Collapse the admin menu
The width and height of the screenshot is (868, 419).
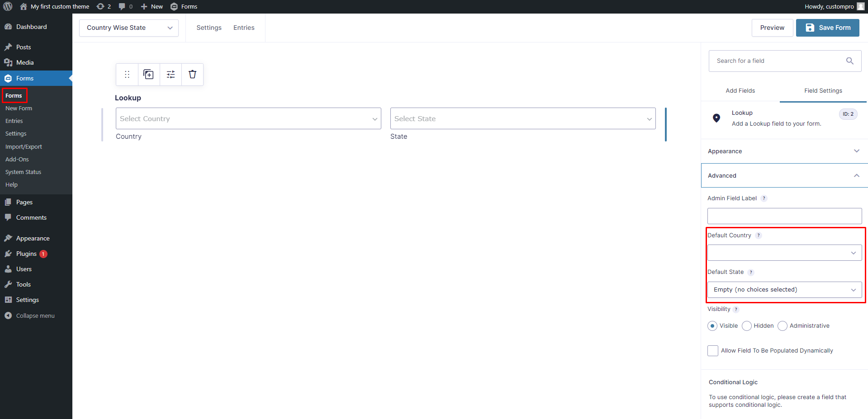pos(36,315)
